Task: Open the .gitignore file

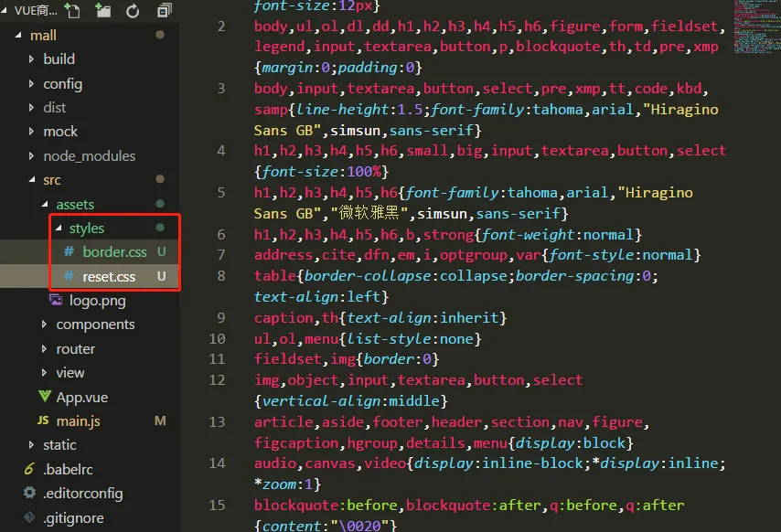Action: click(73, 517)
